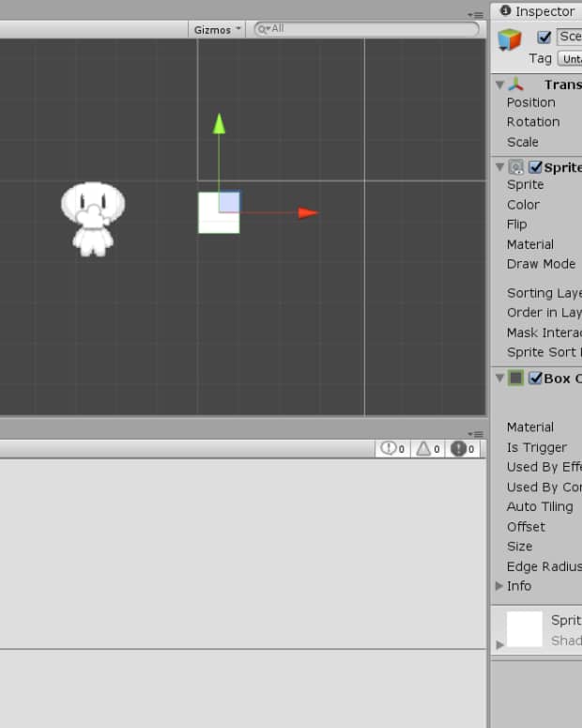Open the Tag dropdown
This screenshot has width=582, height=728.
[569, 58]
